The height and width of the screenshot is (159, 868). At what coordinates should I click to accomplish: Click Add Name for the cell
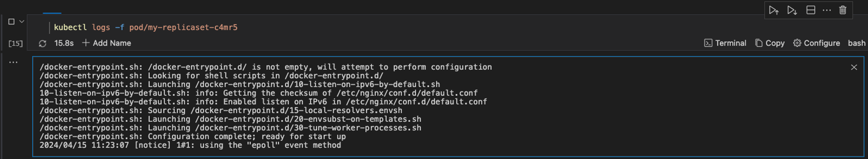click(107, 43)
